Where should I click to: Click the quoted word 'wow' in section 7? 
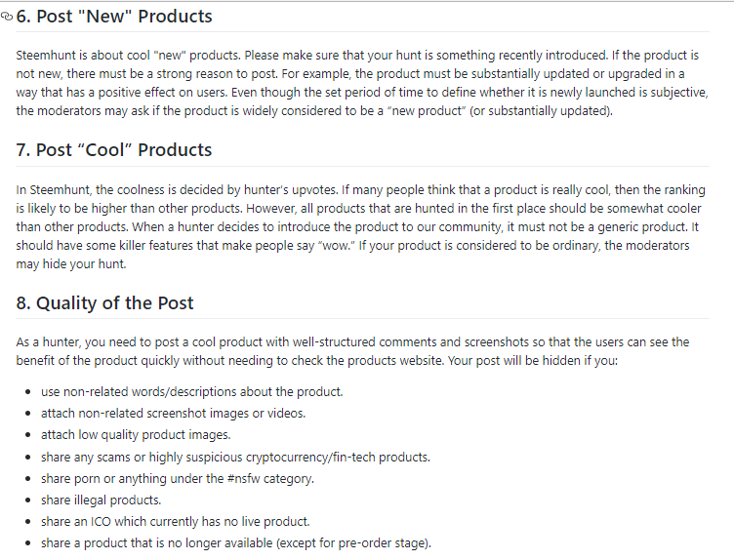(337, 246)
